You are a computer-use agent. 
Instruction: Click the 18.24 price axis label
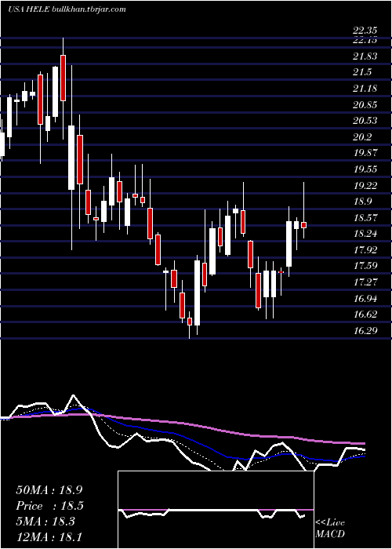[365, 234]
